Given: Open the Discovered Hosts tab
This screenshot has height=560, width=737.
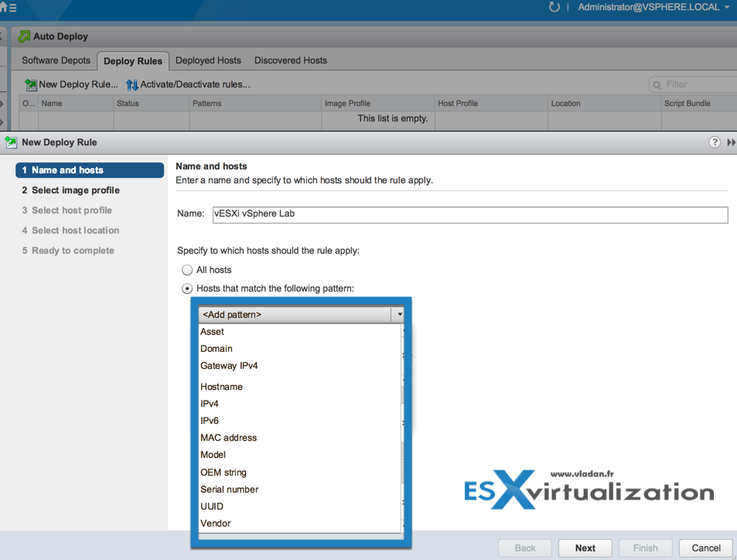Looking at the screenshot, I should 291,60.
